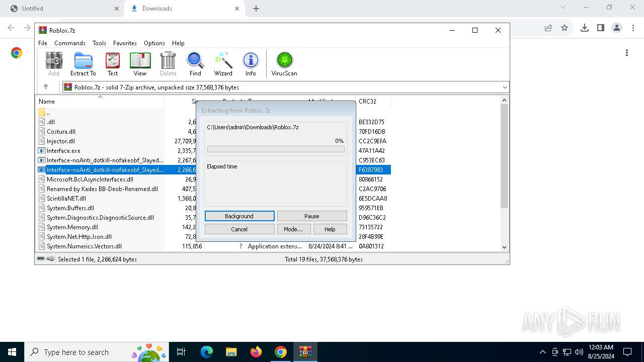
Task: Pause the extraction
Action: click(x=312, y=216)
